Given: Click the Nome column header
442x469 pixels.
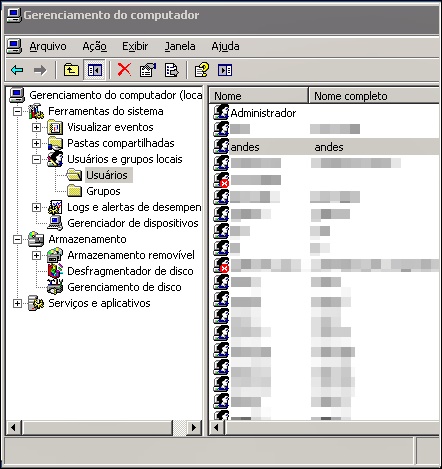Looking at the screenshot, I should click(259, 96).
